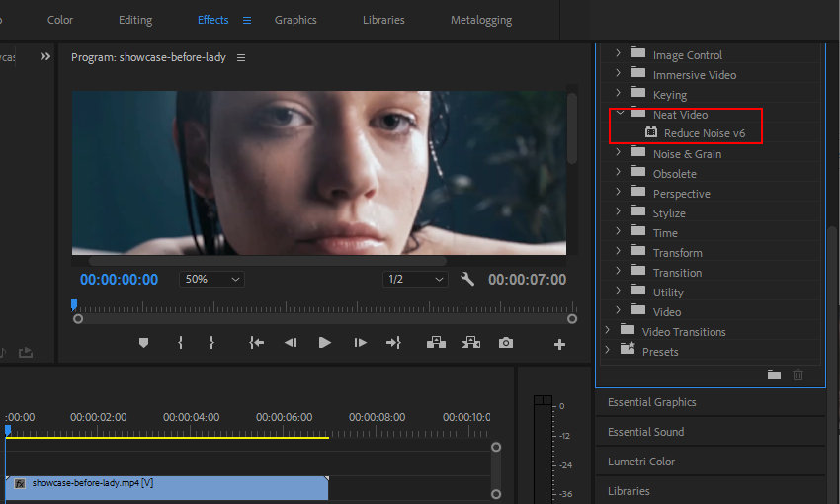Click the Program monitor playhead marker
This screenshot has height=504, width=840.
coord(74,304)
